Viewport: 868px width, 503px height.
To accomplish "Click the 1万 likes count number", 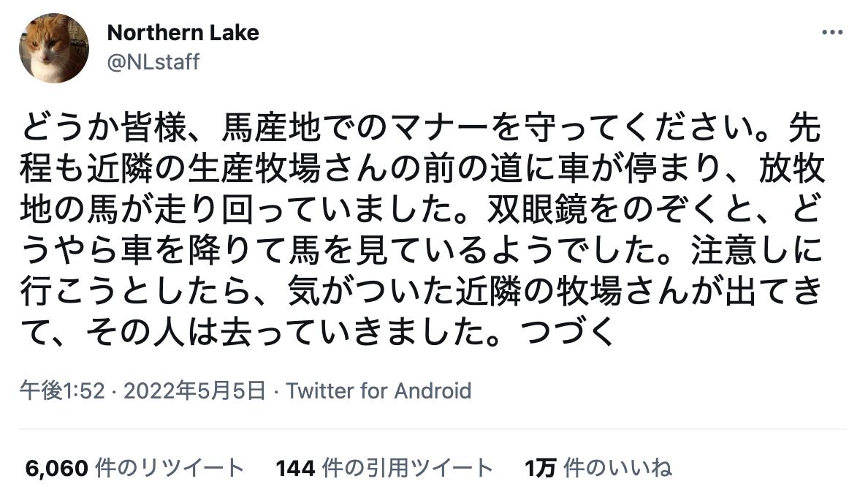I will click(x=540, y=468).
